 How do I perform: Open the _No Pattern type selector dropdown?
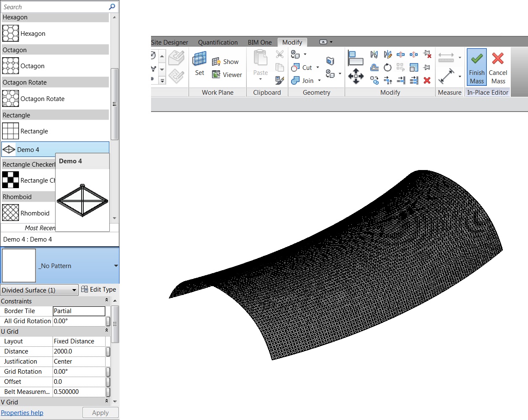[x=115, y=266]
